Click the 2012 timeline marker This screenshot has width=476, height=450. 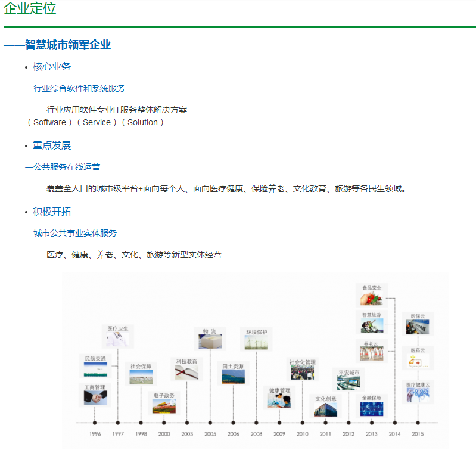349,434
